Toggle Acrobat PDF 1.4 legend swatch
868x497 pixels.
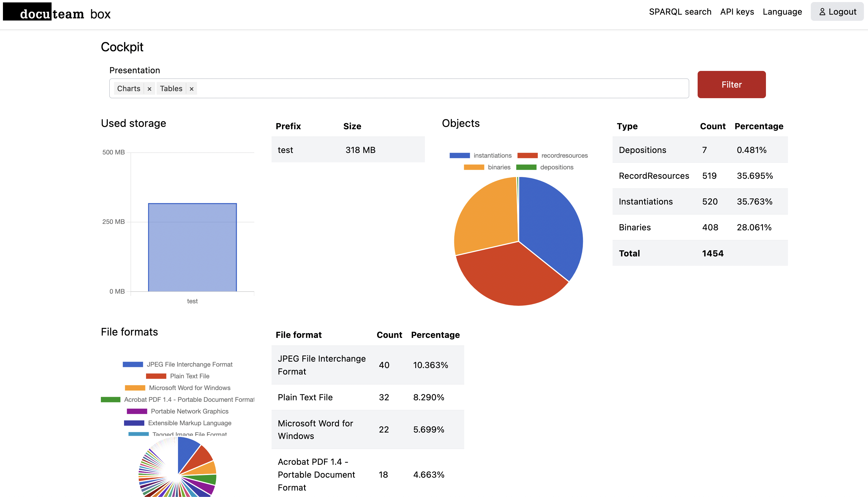tap(111, 400)
